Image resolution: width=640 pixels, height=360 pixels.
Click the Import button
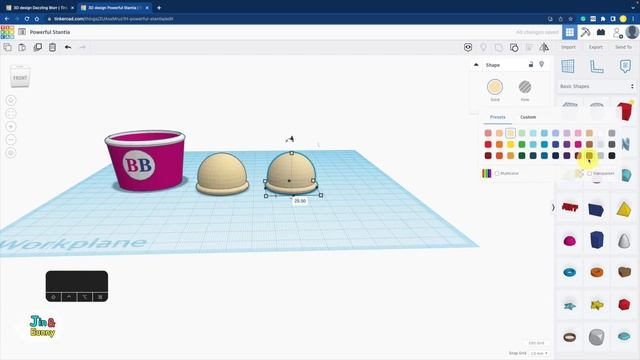568,47
